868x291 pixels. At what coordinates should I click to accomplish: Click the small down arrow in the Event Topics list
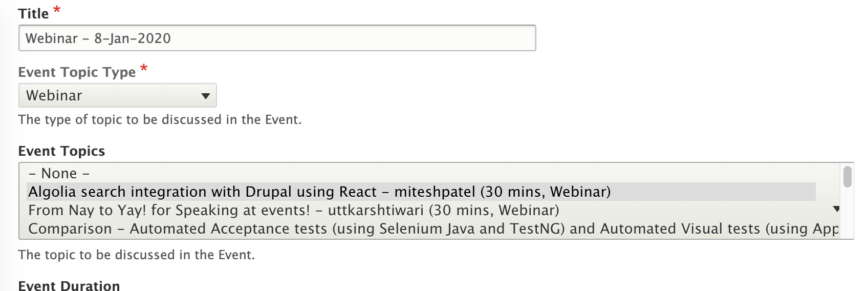tap(836, 209)
